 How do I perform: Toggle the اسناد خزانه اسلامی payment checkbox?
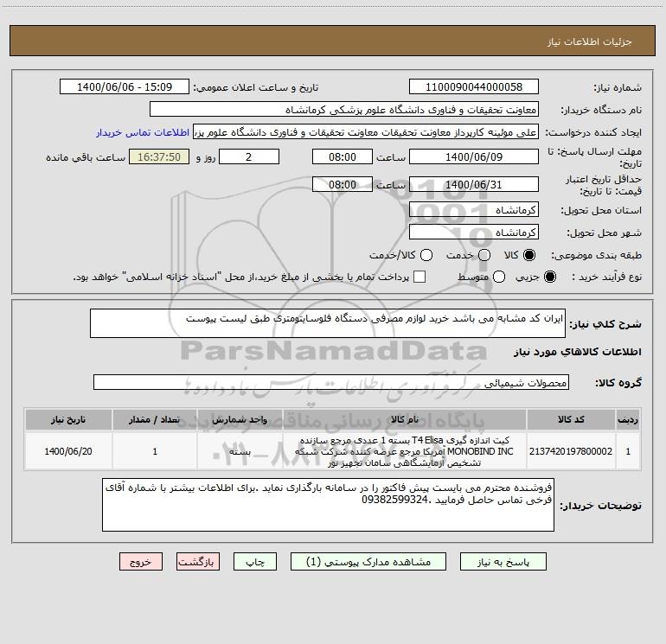click(419, 277)
